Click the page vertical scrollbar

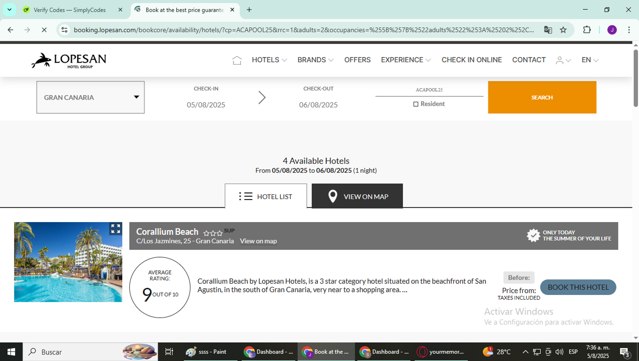click(x=636, y=78)
